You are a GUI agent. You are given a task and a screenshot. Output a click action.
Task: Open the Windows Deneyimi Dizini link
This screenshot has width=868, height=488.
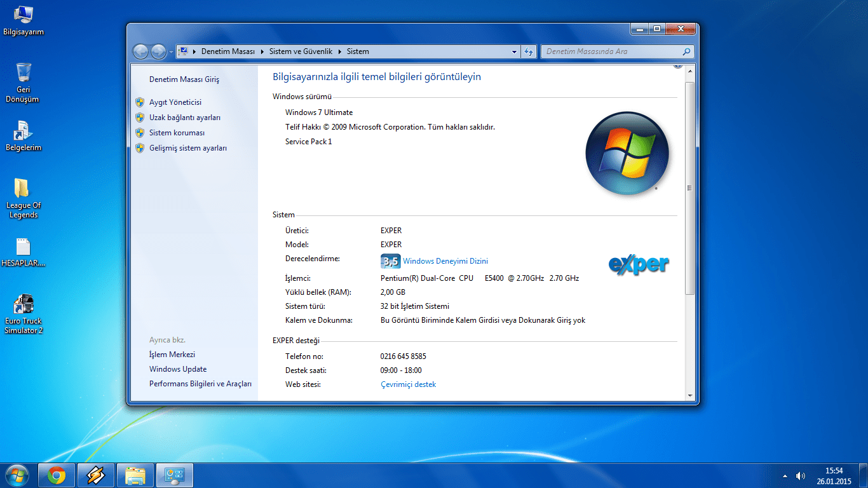(445, 261)
